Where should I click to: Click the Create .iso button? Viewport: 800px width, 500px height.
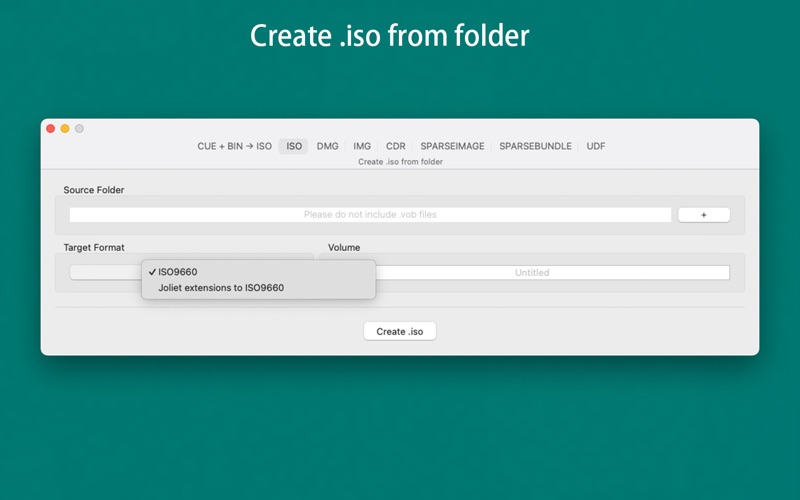click(x=399, y=331)
